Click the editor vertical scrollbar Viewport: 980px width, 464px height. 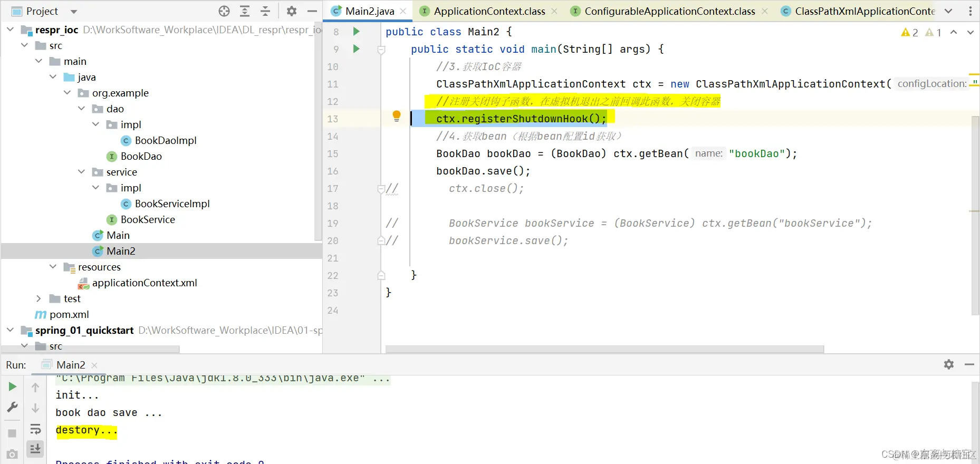[x=975, y=215]
